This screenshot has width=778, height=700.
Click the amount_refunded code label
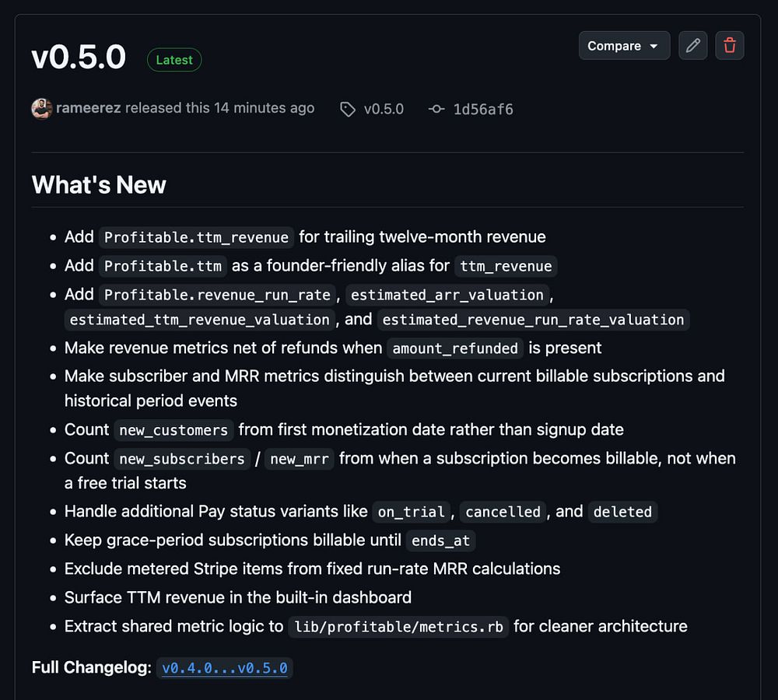click(455, 348)
